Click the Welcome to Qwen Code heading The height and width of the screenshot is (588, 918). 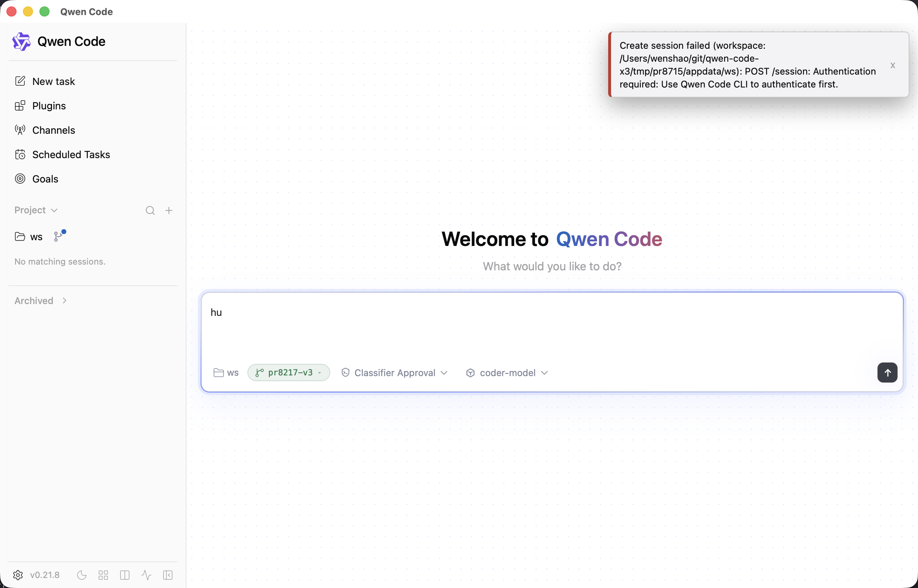[x=552, y=239]
